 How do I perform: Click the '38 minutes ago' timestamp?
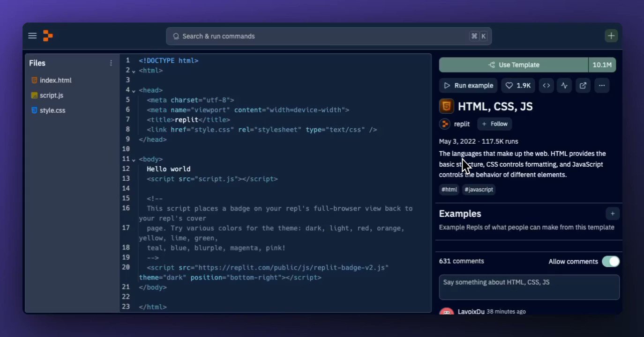[506, 312]
